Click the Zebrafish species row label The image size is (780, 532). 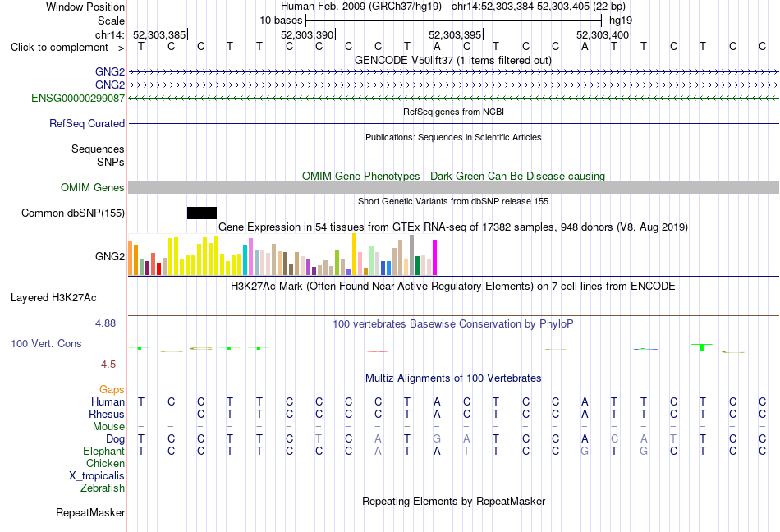[x=103, y=488]
